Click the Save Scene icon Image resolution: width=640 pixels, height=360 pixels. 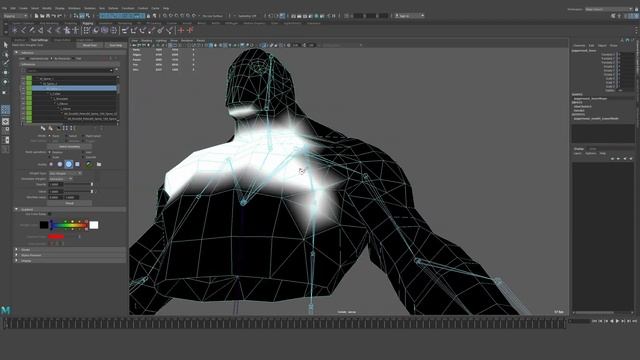(x=48, y=16)
